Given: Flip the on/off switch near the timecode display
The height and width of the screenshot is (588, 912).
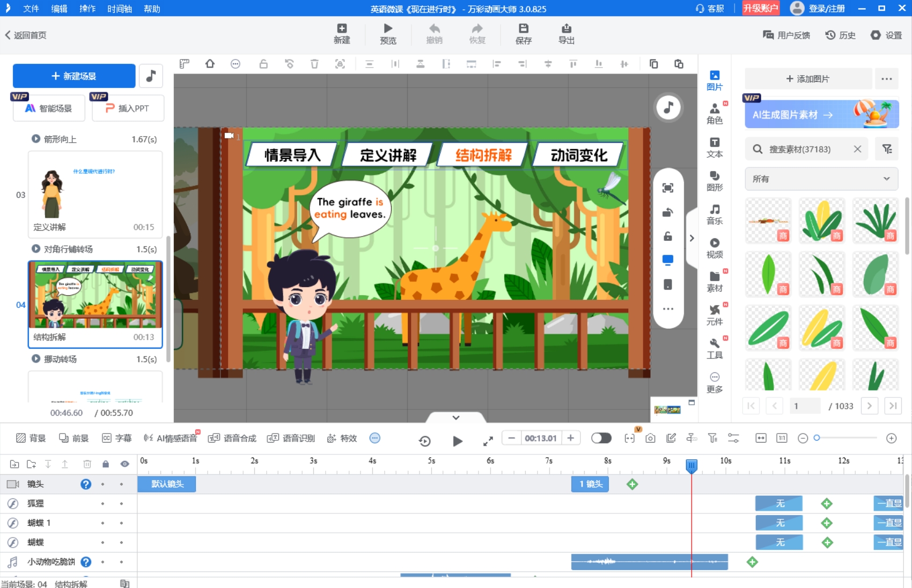Looking at the screenshot, I should [601, 438].
